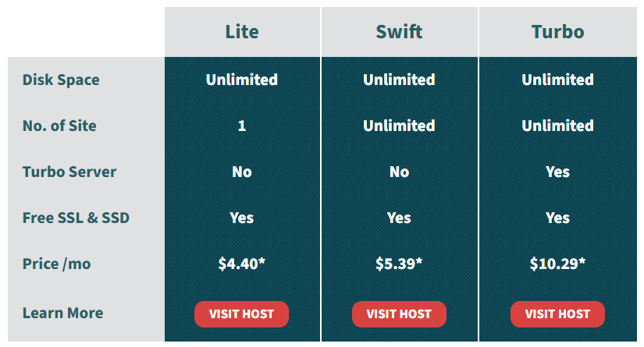This screenshot has height=347, width=644.
Task: Click the Swift plan $5.39* price
Action: [399, 264]
